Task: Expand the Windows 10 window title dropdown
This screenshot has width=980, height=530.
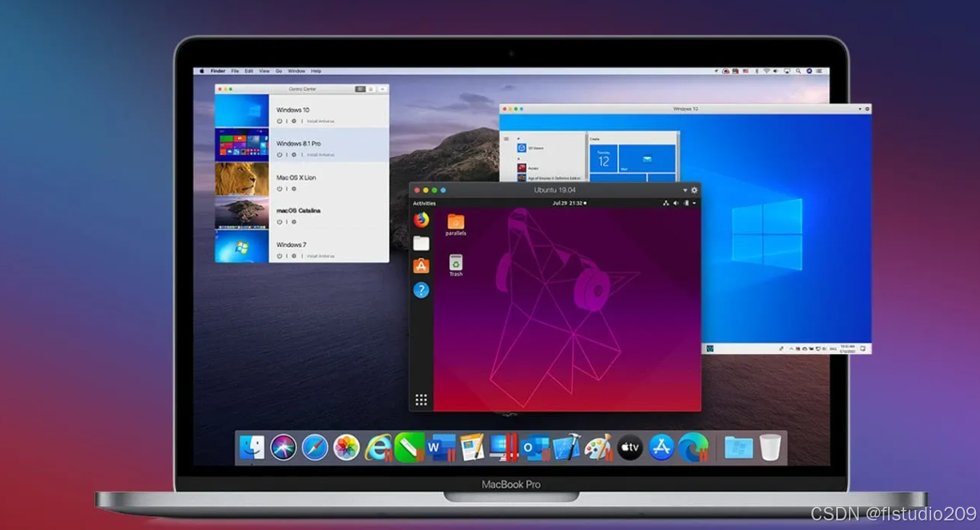Action: (x=860, y=109)
